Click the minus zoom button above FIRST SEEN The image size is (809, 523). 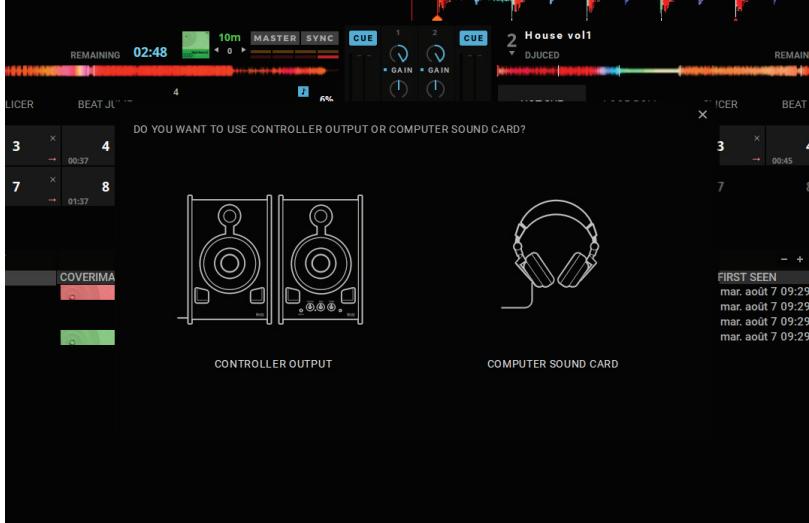(x=784, y=259)
